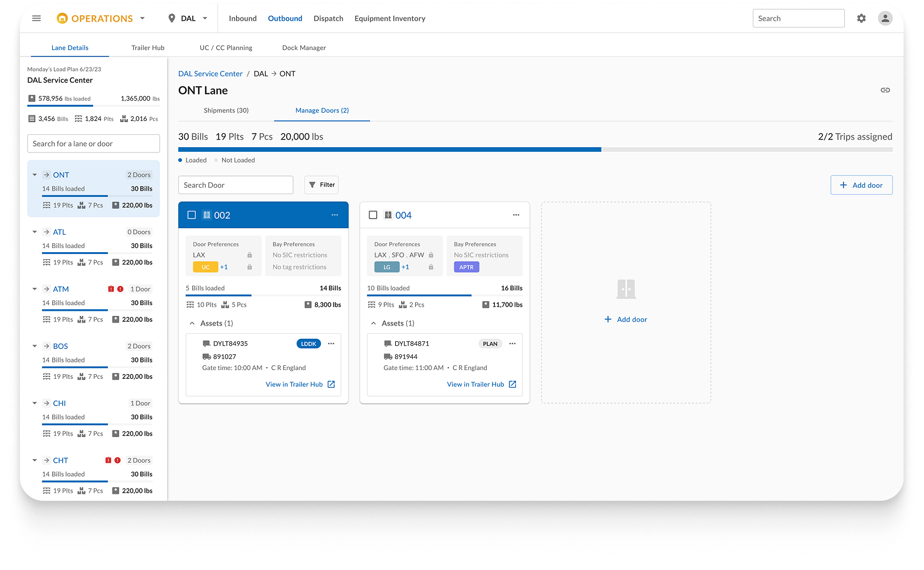The width and height of the screenshot is (924, 570).
Task: Open the door Filter button
Action: 321,185
